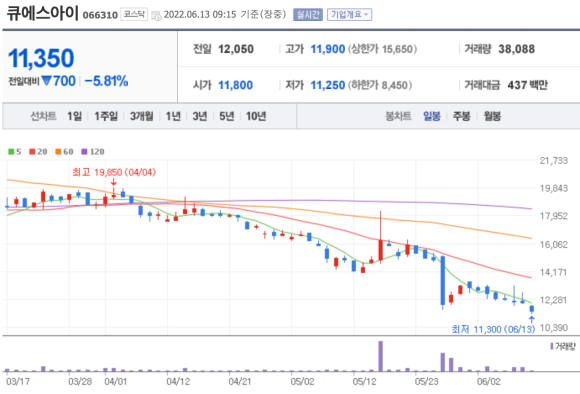Select the 1일 line chart tab
Image resolution: width=580 pixels, height=394 pixels.
pos(74,116)
